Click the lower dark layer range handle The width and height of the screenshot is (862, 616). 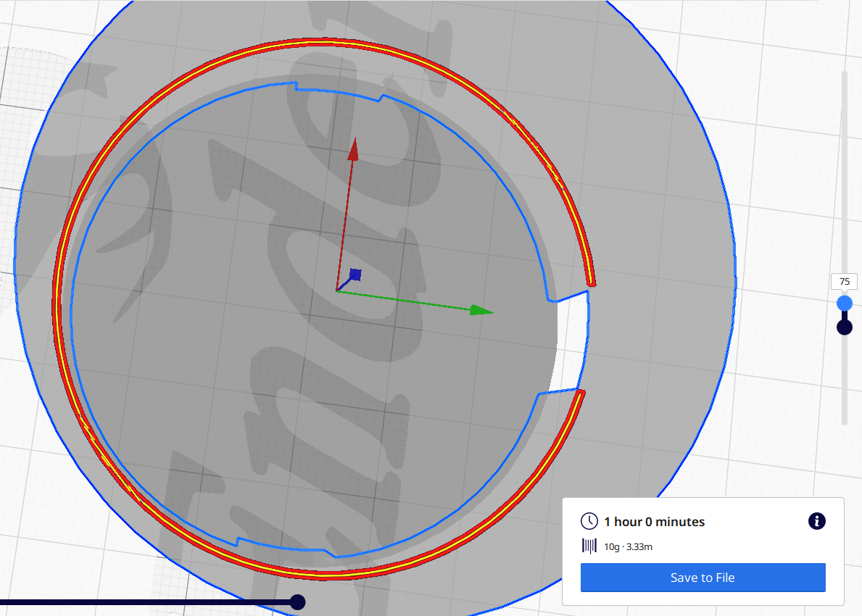coord(844,327)
